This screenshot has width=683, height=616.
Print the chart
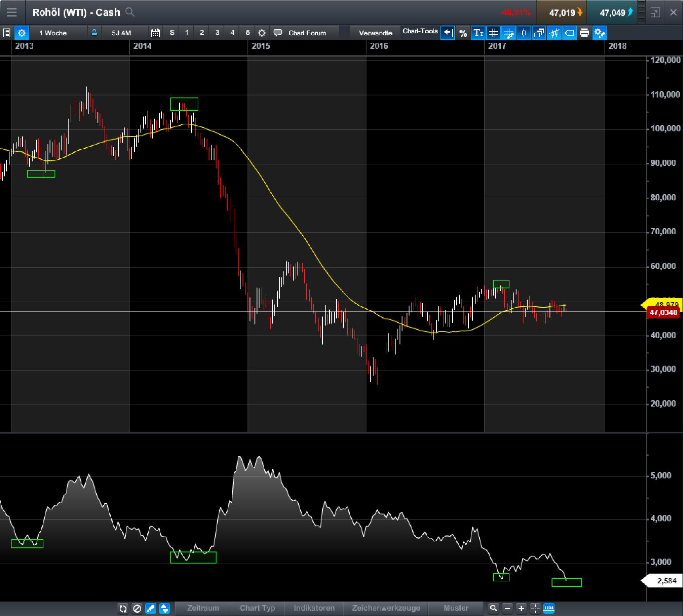[x=584, y=33]
